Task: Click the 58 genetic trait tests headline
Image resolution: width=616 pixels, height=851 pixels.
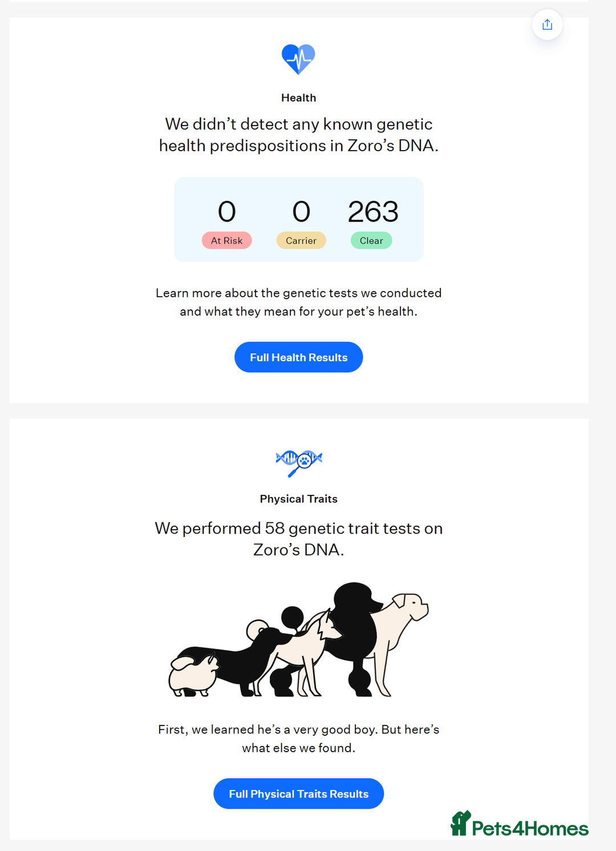Action: click(298, 539)
